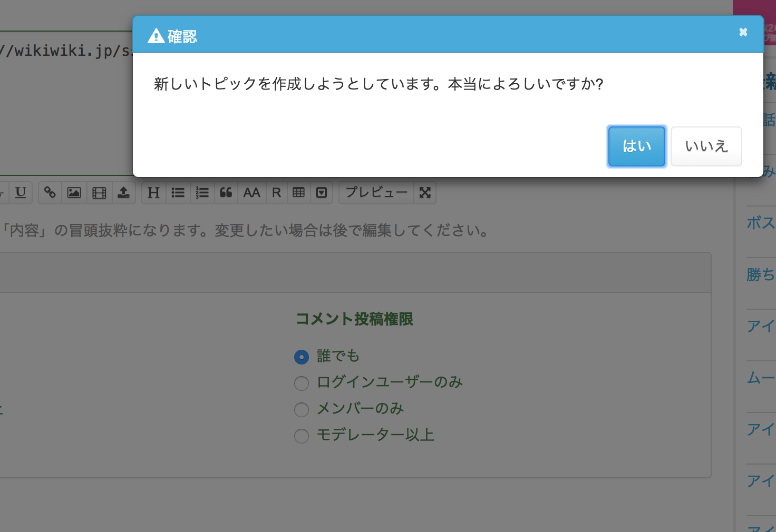Upload a file with the upload icon
This screenshot has height=532, width=776.
coord(123,193)
